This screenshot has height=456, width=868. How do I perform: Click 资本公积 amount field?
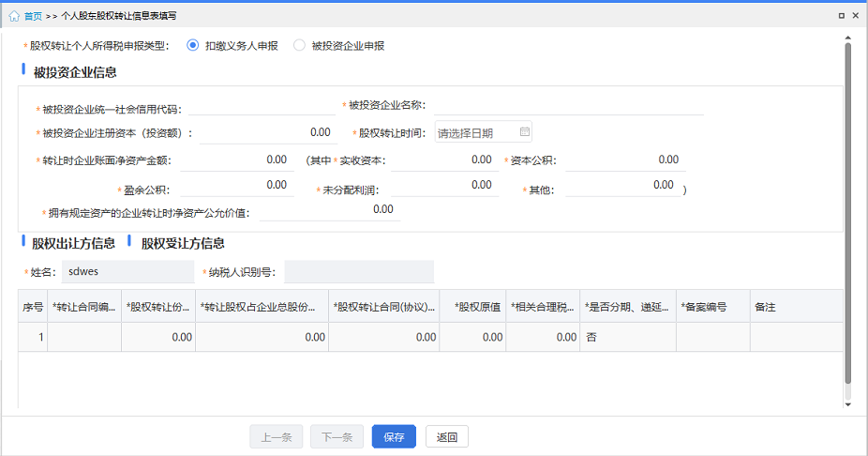coord(625,160)
